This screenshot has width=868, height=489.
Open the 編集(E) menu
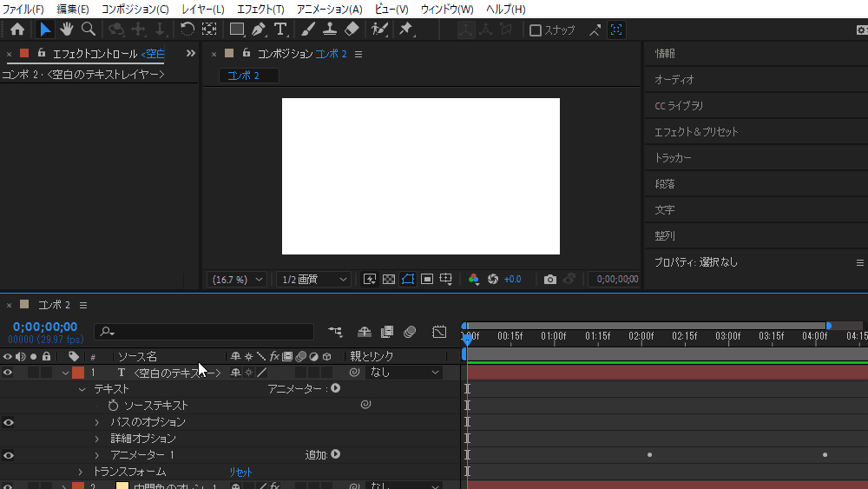coord(73,9)
